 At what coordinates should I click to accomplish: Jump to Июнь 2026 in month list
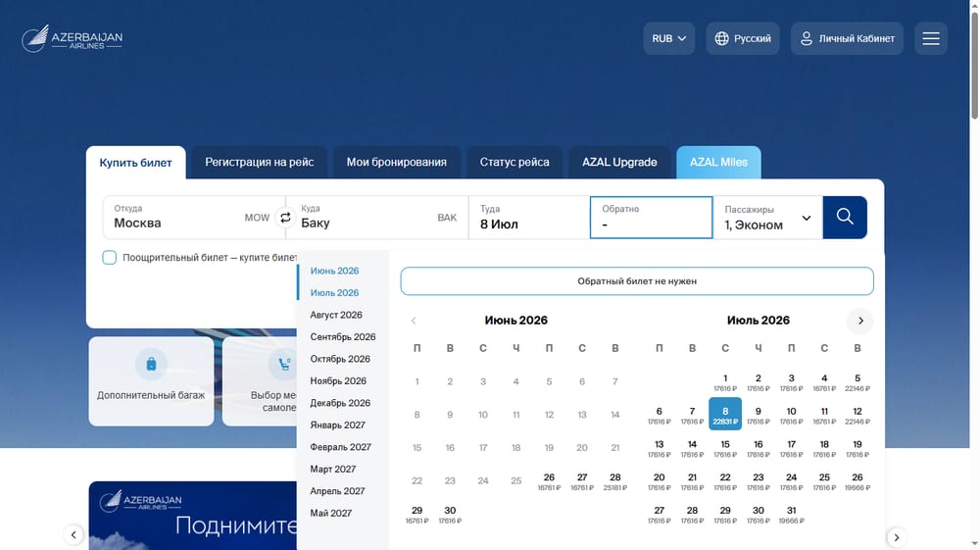click(334, 271)
